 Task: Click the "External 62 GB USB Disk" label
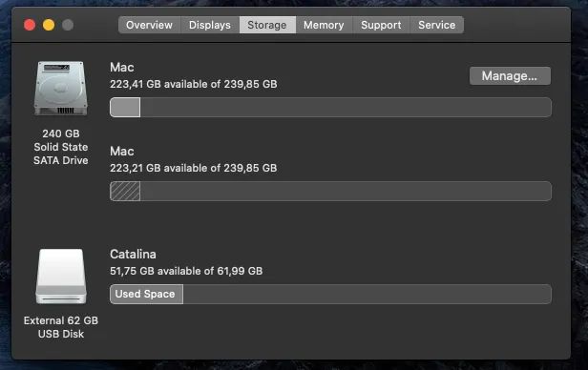pyautogui.click(x=61, y=327)
